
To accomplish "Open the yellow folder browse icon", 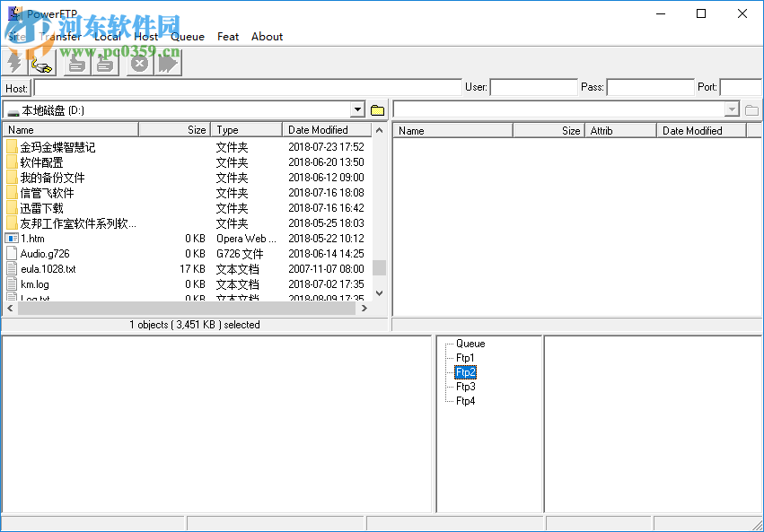I will (x=378, y=108).
